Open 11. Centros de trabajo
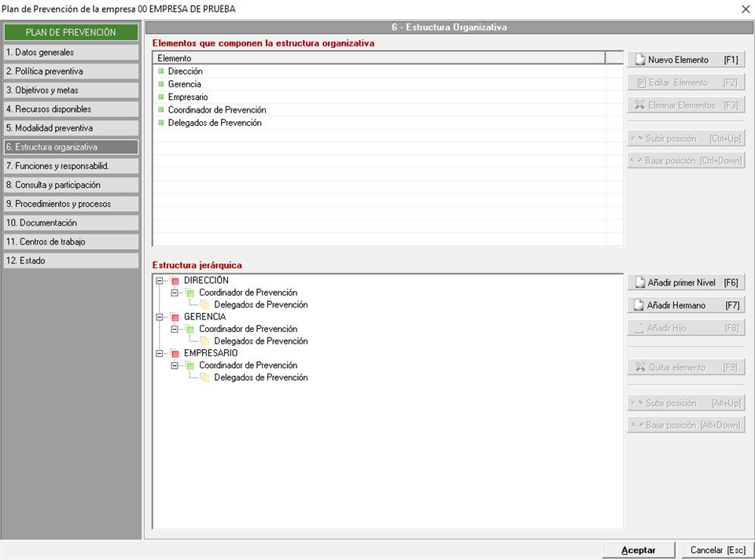Image resolution: width=755 pixels, height=560 pixels. (72, 241)
